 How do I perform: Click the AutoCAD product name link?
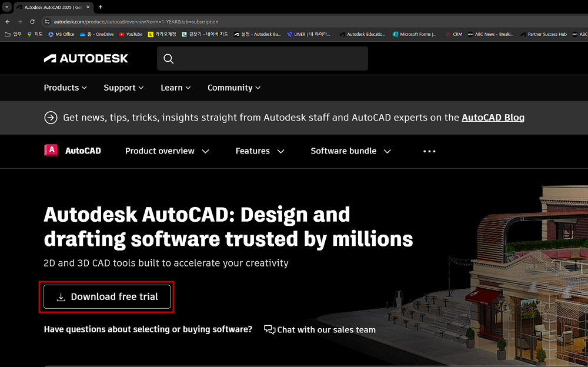83,151
